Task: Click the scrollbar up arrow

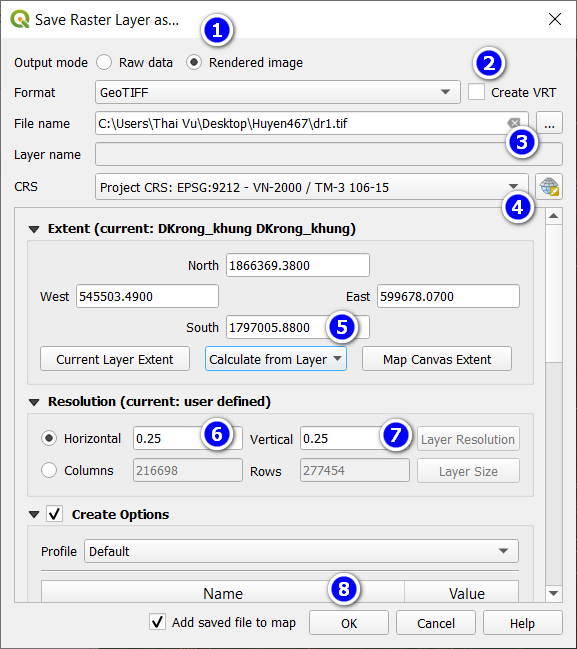Action: [553, 216]
